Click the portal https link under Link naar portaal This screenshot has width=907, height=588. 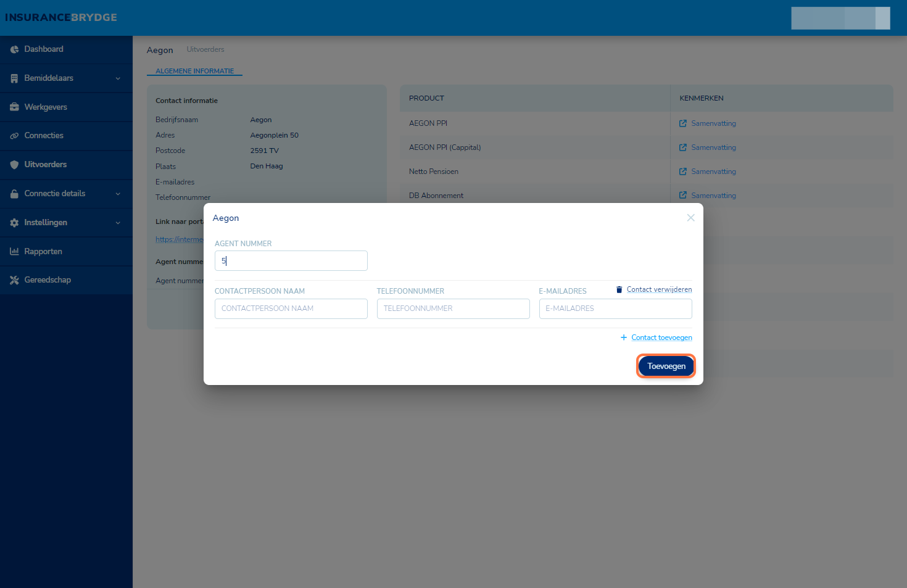click(x=180, y=239)
